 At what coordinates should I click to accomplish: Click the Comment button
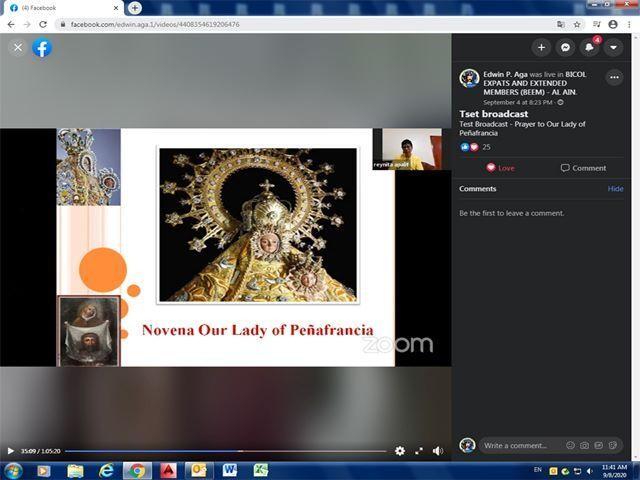click(x=583, y=168)
